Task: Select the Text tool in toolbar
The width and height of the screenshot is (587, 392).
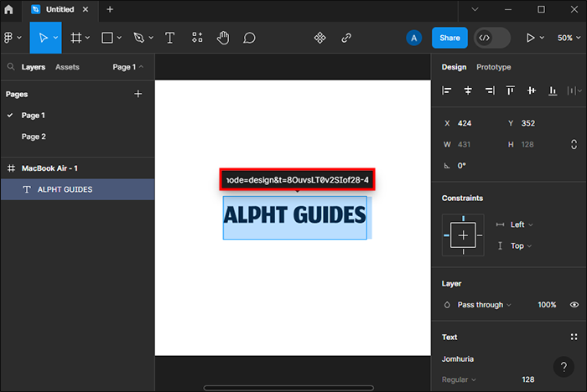Action: (170, 38)
